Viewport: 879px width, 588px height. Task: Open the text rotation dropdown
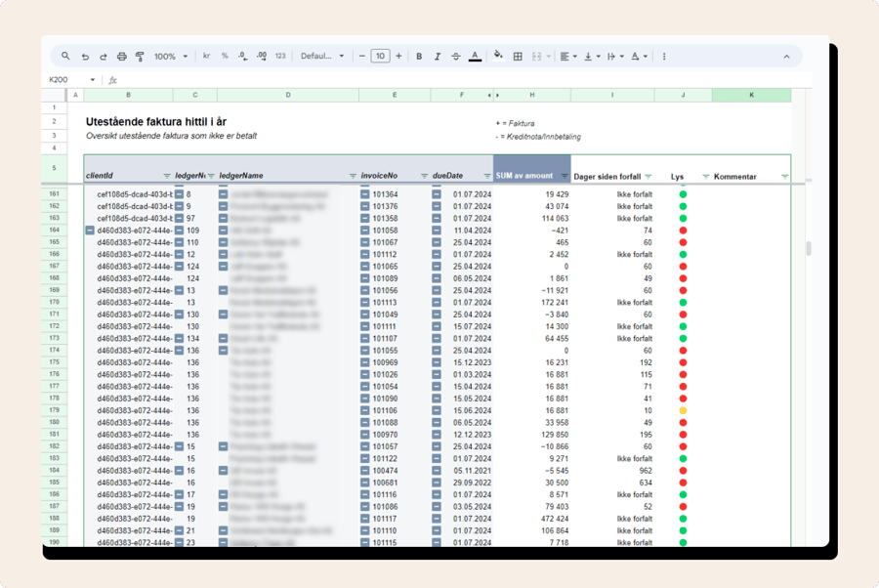click(639, 57)
